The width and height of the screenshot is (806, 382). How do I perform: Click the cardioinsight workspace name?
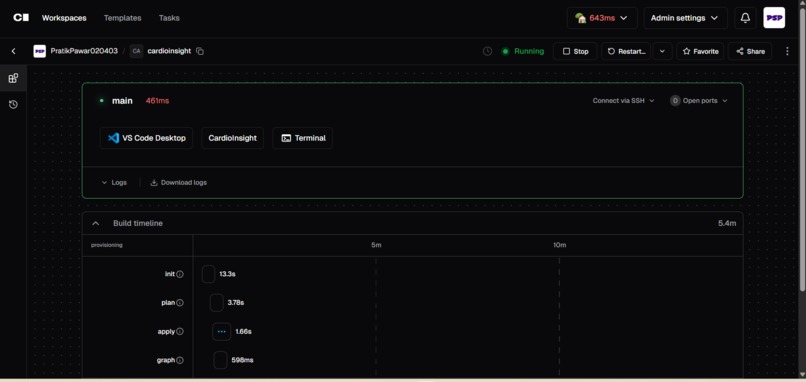[169, 51]
